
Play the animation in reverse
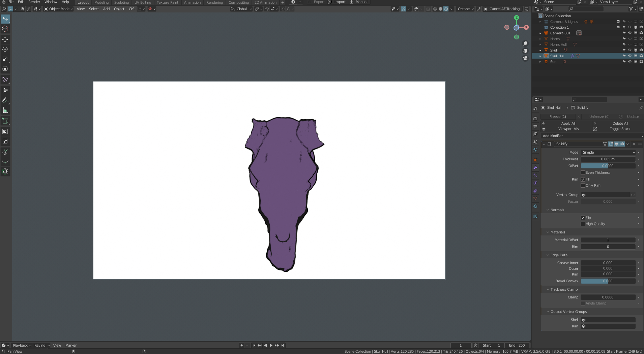pos(265,345)
